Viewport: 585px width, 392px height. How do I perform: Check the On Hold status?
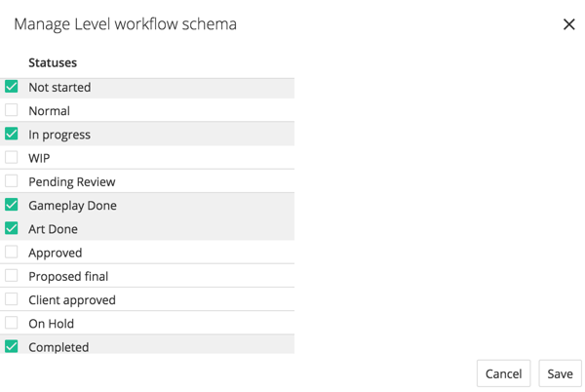coord(12,323)
